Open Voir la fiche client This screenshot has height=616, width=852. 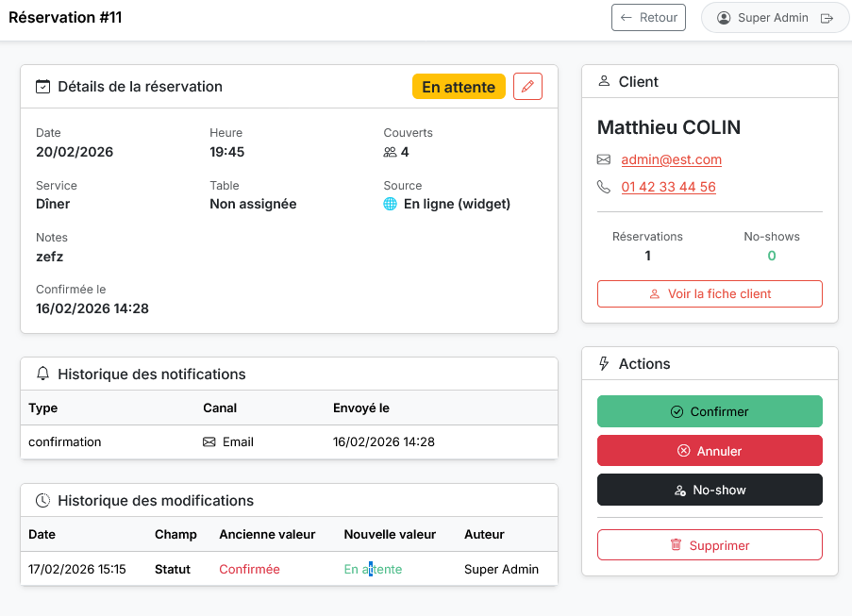point(710,293)
